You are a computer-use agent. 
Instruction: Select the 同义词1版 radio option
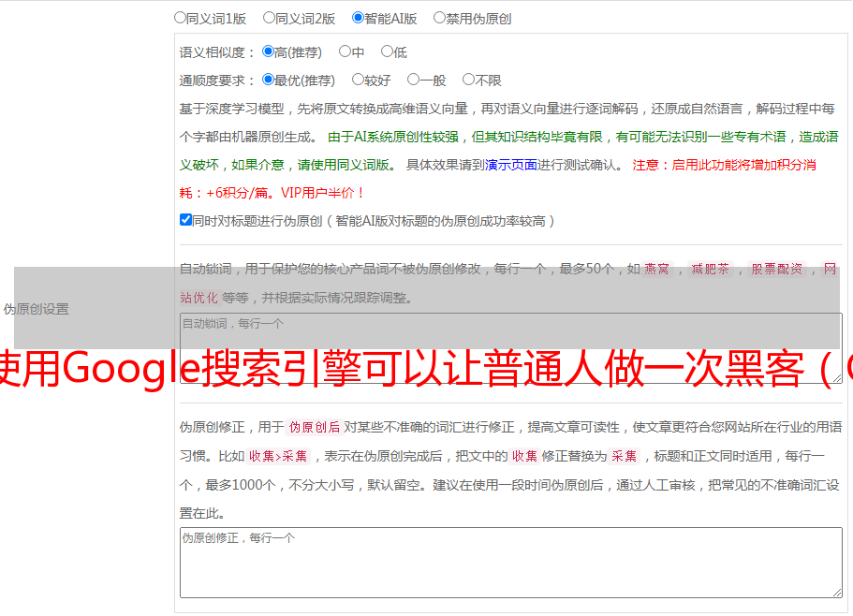(x=180, y=18)
